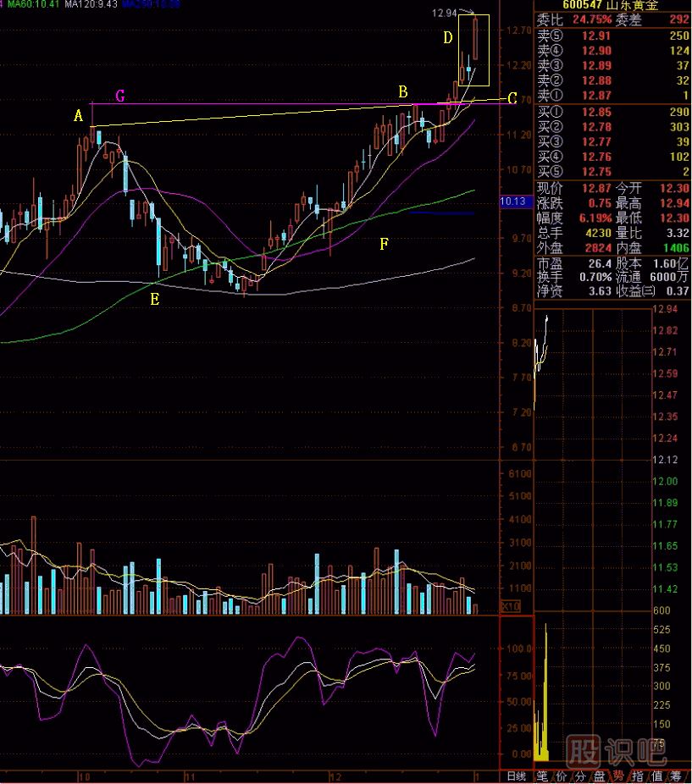This screenshot has height=784, width=692.
Task: Select the 价 price analysis tab
Action: coord(562,776)
